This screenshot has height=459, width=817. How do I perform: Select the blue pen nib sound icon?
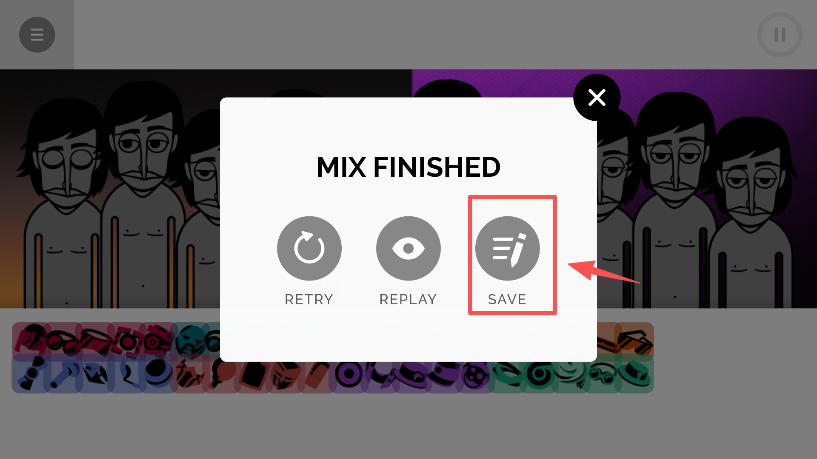95,375
